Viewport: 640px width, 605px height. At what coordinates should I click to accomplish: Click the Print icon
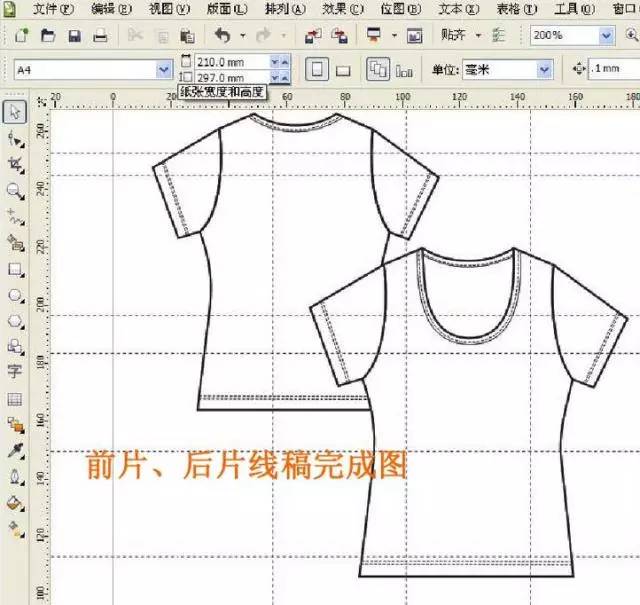pyautogui.click(x=100, y=36)
